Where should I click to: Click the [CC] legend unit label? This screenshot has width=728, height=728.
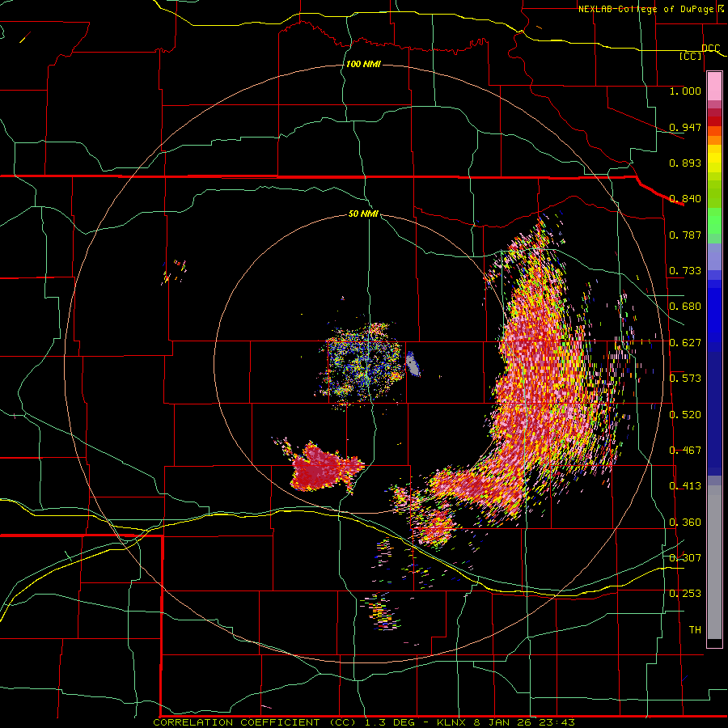point(691,56)
